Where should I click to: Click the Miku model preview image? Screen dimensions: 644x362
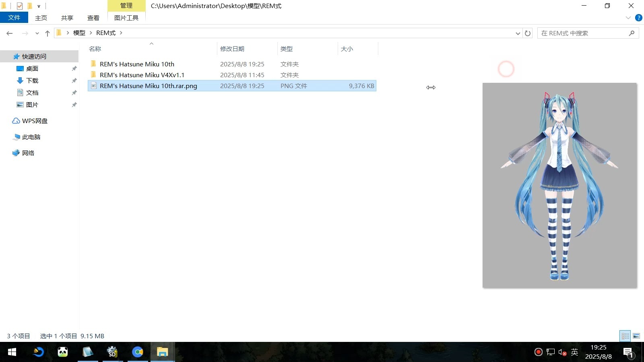[x=559, y=185]
